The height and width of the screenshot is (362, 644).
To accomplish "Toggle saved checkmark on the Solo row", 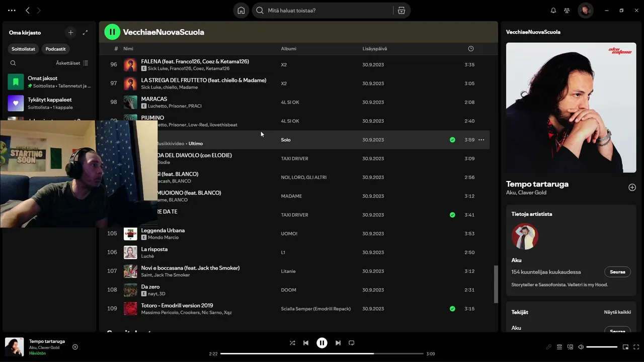I will click(x=452, y=140).
